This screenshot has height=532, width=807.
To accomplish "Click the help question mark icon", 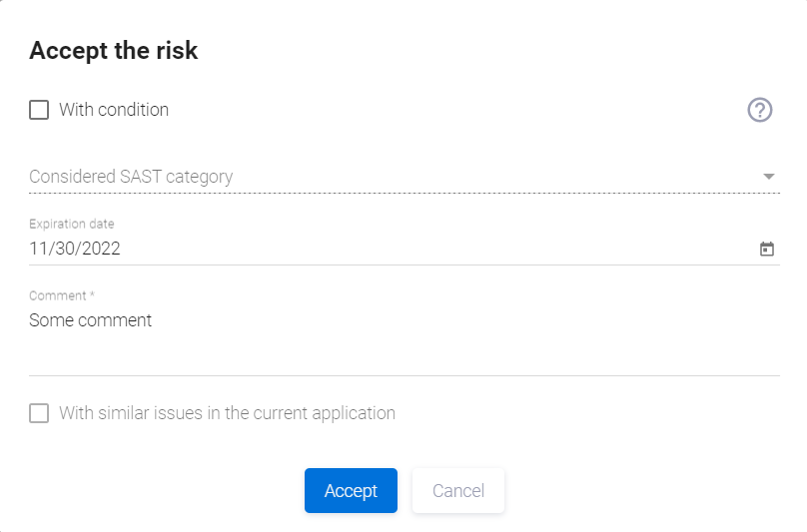I will click(760, 110).
